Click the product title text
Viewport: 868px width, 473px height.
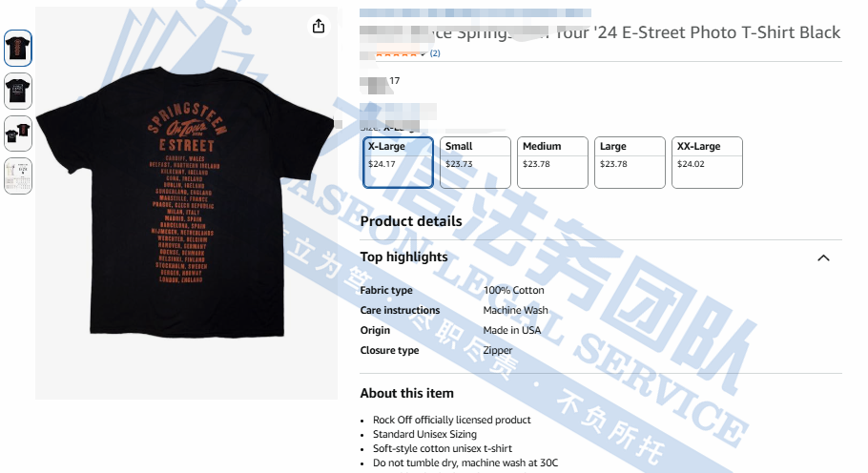coord(600,32)
